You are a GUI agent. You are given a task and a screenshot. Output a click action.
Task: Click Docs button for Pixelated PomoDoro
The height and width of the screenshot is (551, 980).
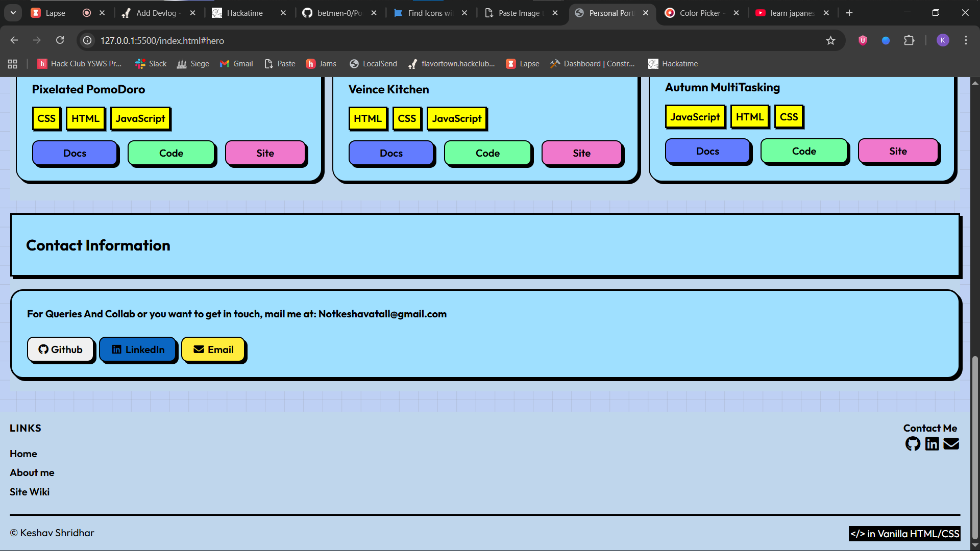(x=75, y=153)
